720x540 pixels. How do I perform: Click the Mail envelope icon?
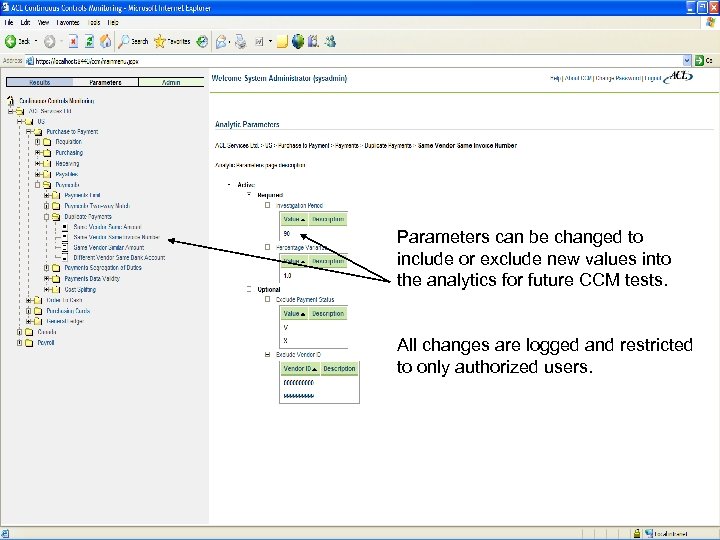[221, 42]
